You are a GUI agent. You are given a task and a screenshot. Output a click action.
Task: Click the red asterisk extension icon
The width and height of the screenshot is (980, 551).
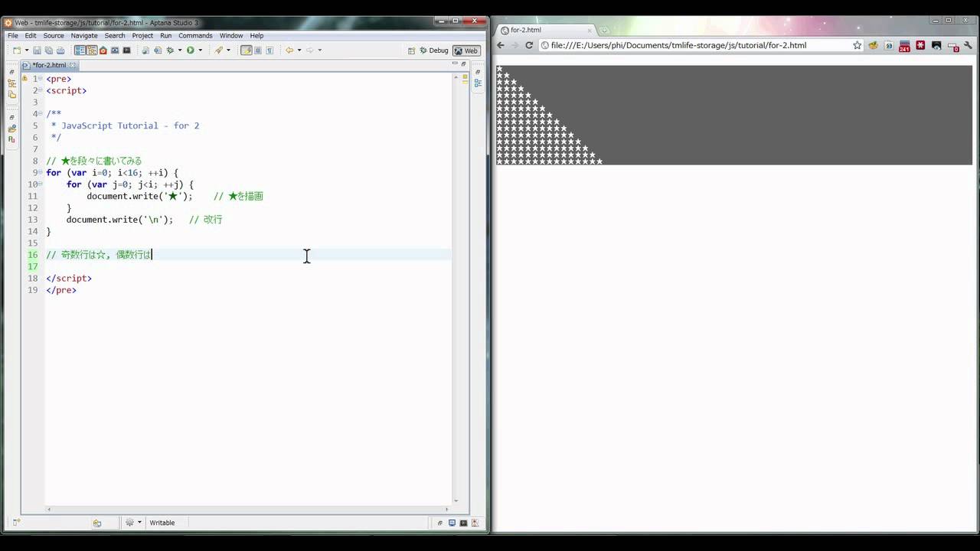pyautogui.click(x=920, y=45)
